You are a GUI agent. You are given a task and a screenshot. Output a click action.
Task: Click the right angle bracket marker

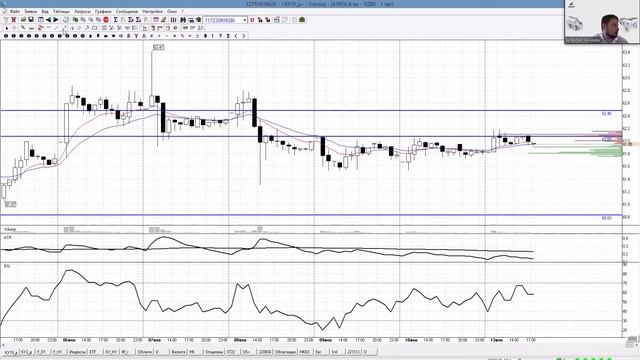(x=244, y=36)
